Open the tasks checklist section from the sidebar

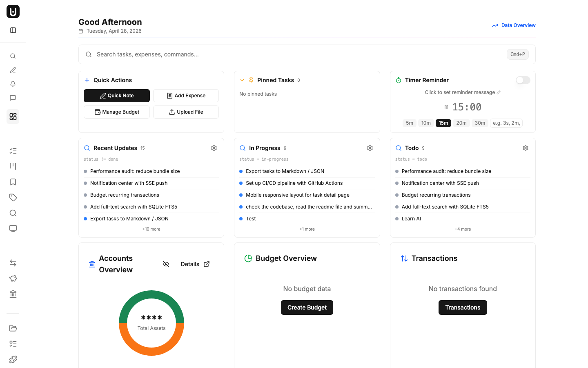click(13, 151)
